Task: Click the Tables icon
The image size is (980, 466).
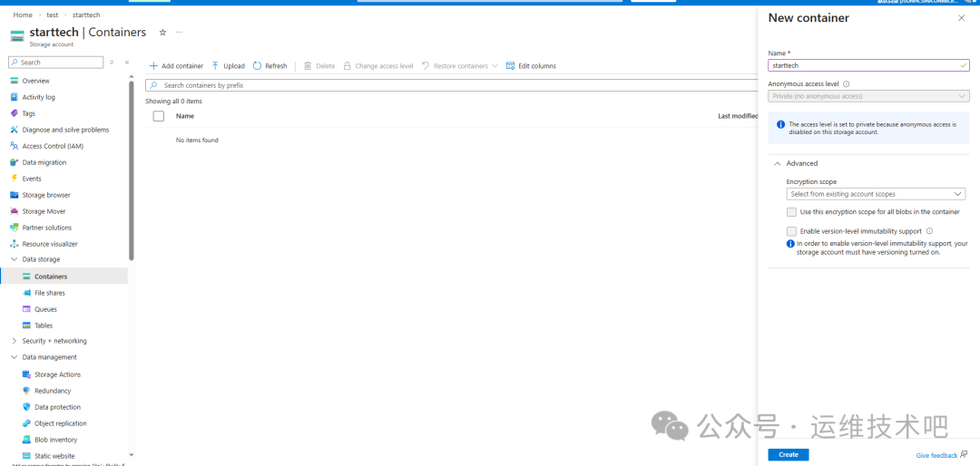Action: 27,325
